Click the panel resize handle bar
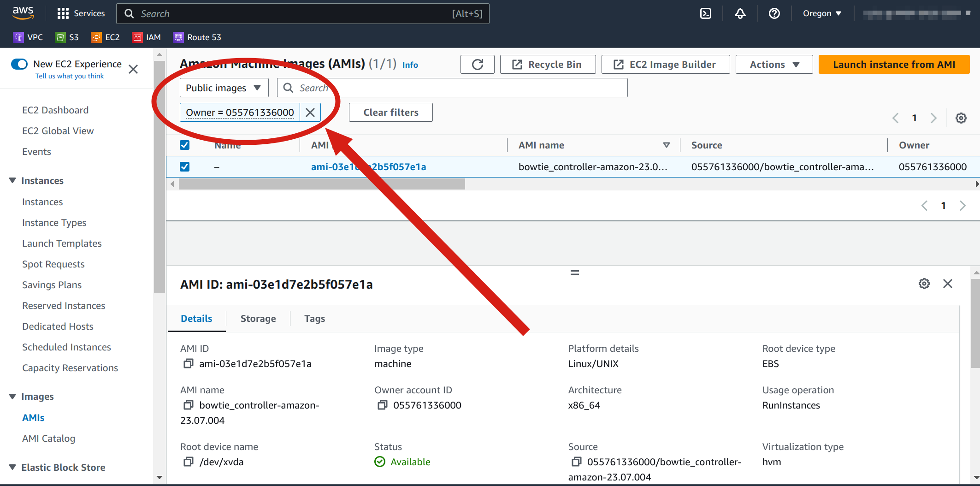This screenshot has width=980, height=486. coord(574,273)
